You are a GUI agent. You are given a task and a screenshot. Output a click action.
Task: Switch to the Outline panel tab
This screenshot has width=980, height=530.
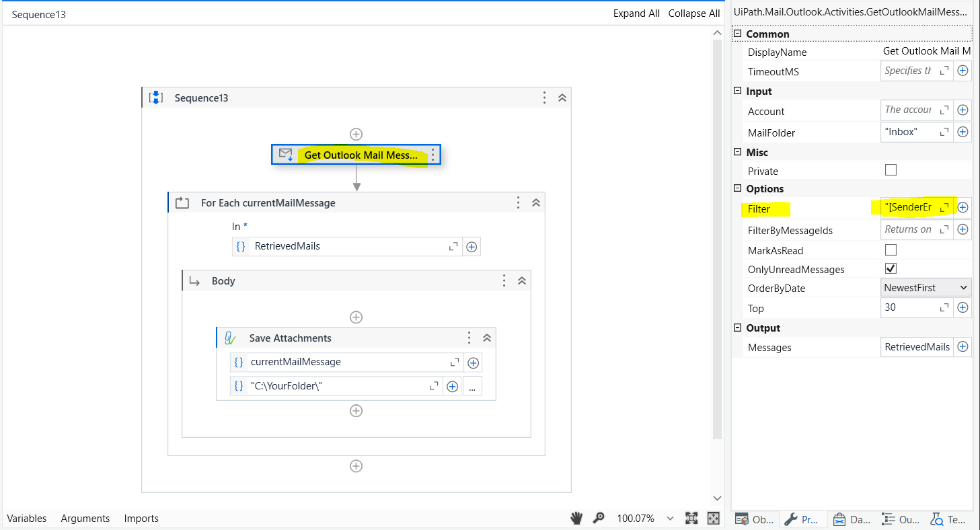[901, 519]
